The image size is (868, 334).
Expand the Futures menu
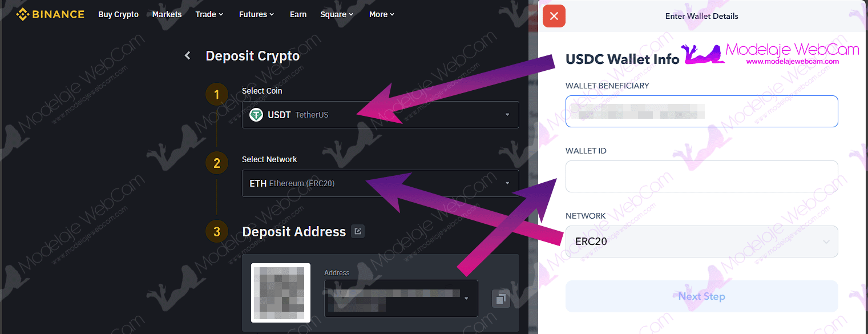pyautogui.click(x=256, y=14)
